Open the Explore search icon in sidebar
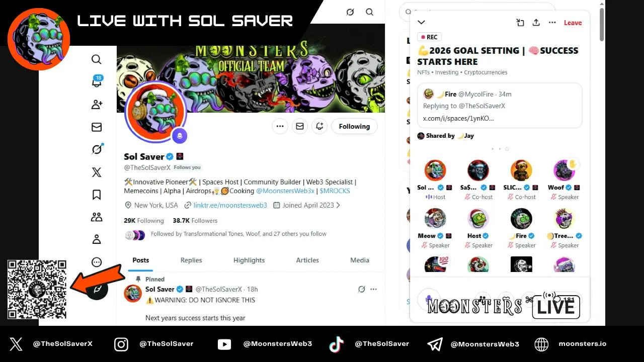Viewport: 644px width, 362px height. (97, 59)
